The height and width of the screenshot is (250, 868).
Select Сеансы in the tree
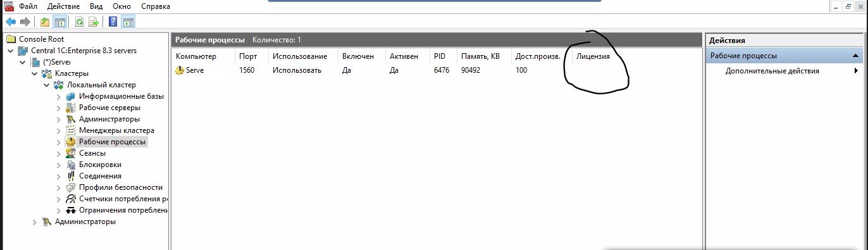92,153
